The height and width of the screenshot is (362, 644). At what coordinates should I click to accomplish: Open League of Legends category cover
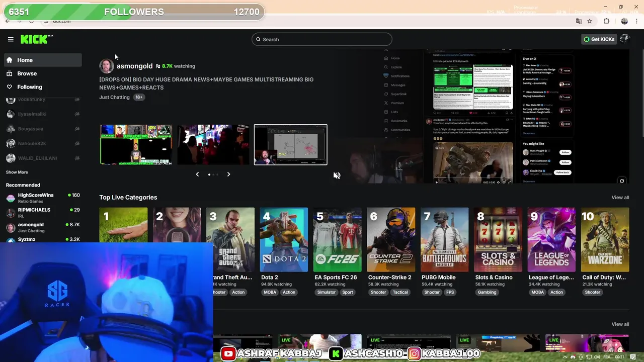(551, 239)
